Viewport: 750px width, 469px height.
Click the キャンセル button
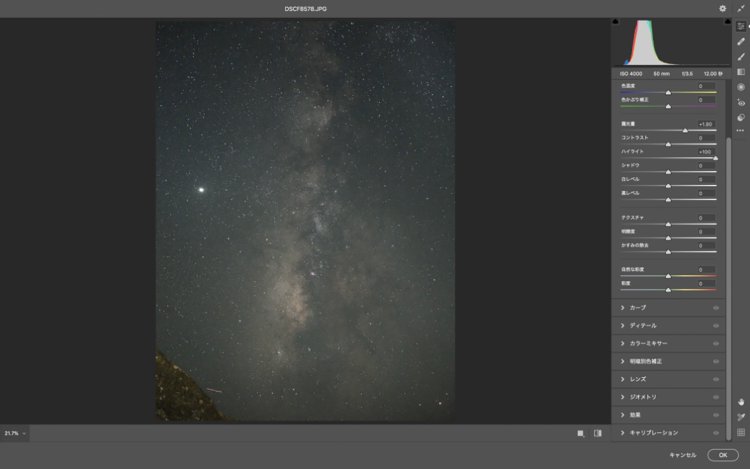point(683,455)
